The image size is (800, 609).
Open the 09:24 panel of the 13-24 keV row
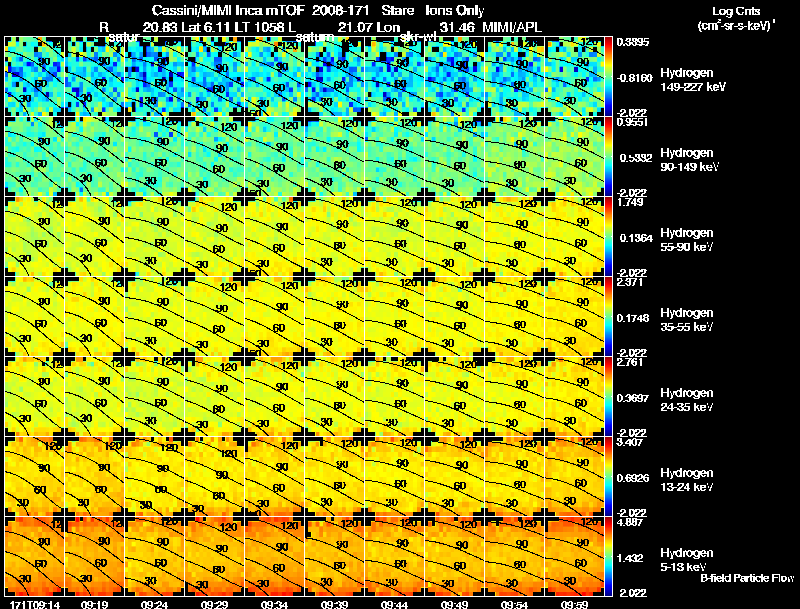click(x=154, y=477)
